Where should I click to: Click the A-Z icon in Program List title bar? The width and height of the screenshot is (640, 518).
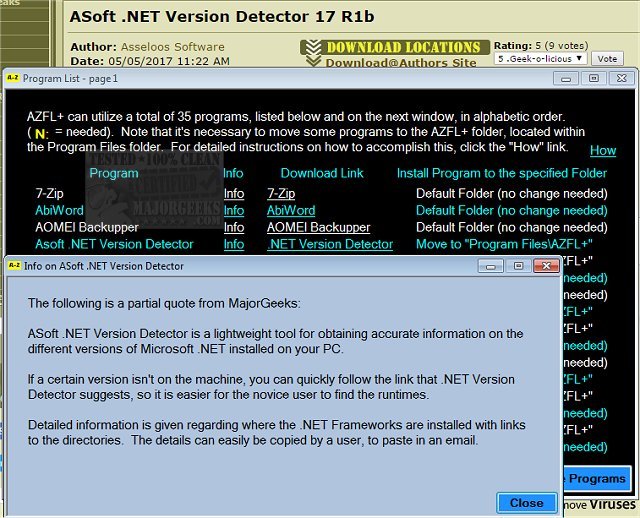(13, 78)
